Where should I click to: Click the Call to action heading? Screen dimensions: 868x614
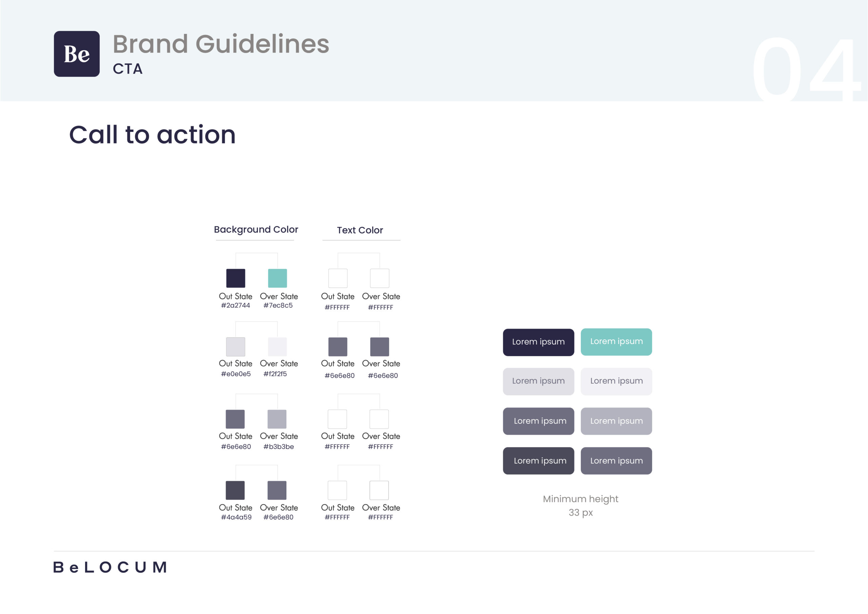click(152, 135)
